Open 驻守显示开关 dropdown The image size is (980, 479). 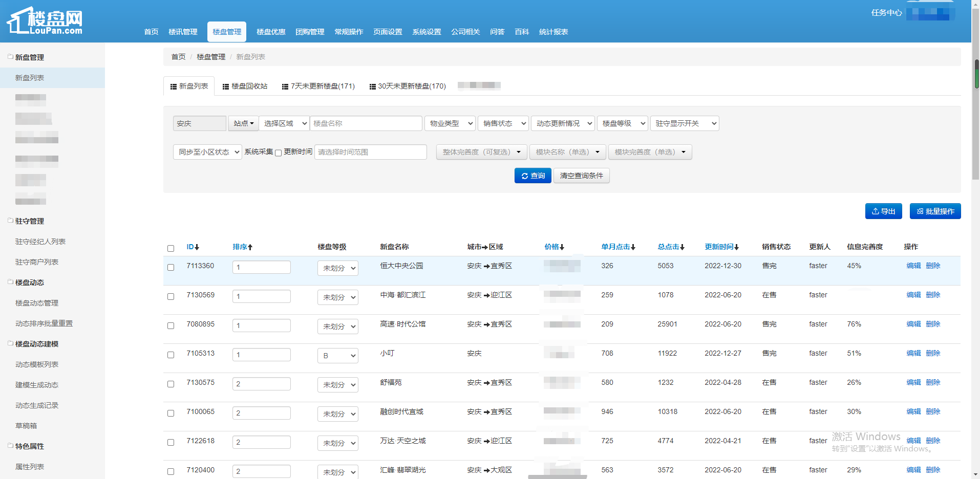[x=685, y=123]
